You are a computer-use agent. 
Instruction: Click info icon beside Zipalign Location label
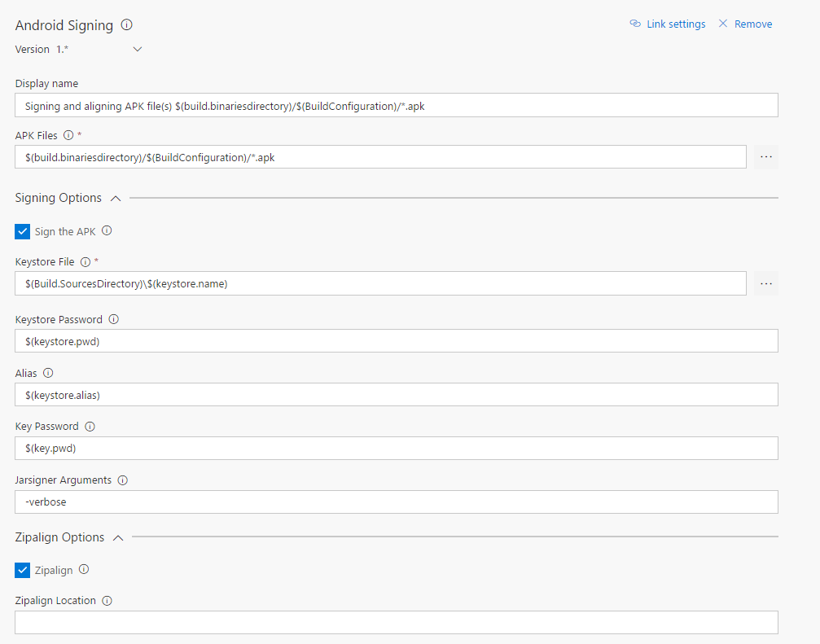(107, 601)
